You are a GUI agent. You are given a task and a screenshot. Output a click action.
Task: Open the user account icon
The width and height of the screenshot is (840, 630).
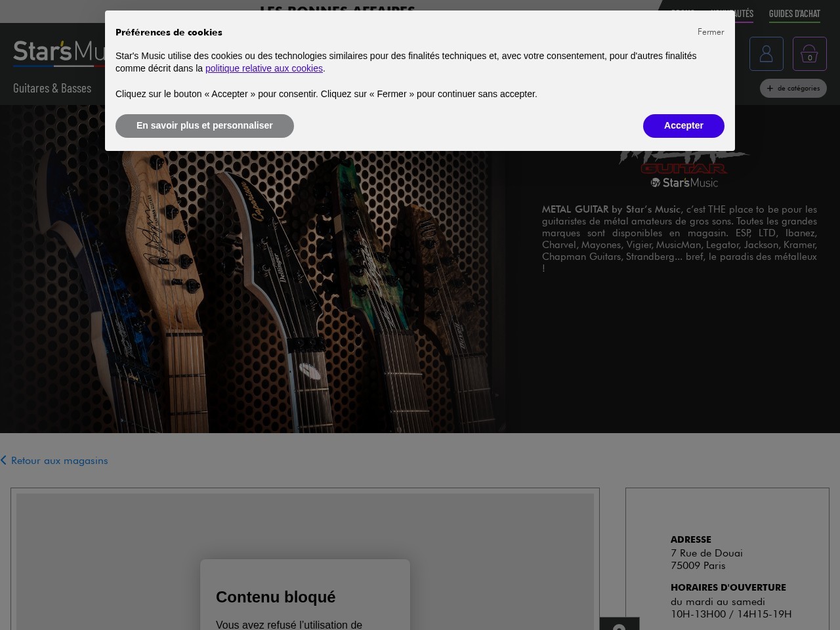pyautogui.click(x=766, y=53)
